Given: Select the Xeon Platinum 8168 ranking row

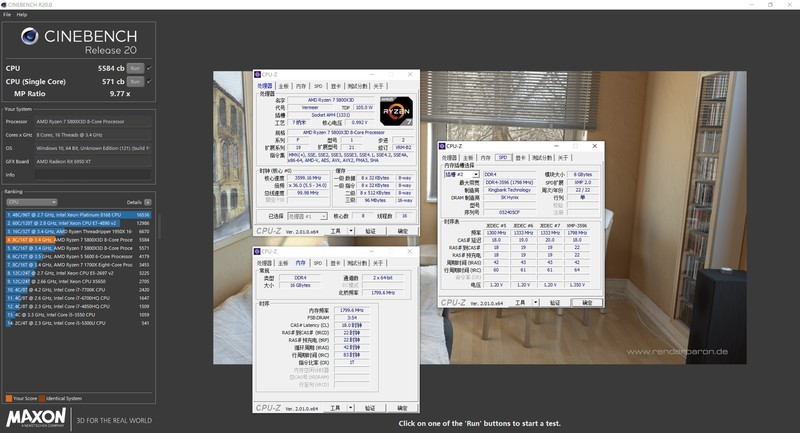Looking at the screenshot, I should [79, 215].
